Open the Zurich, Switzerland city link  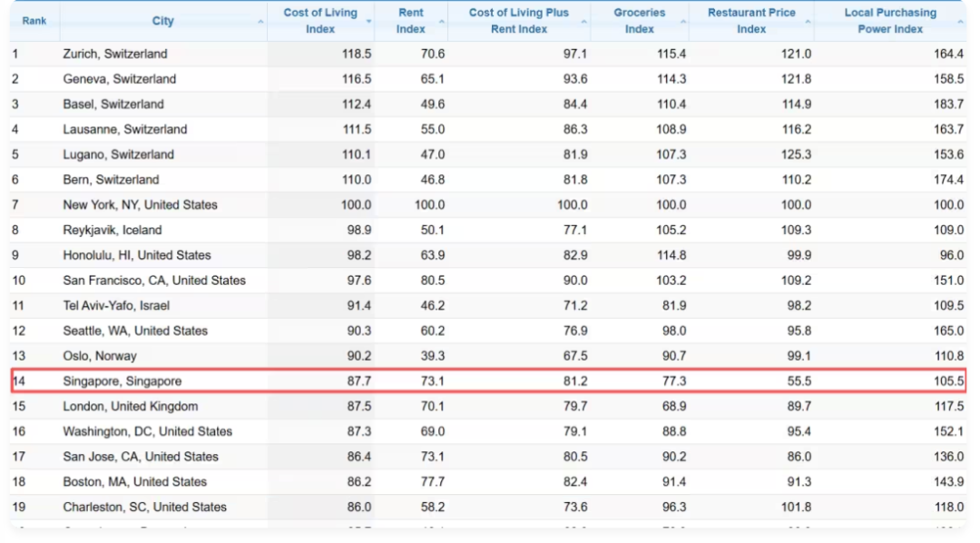tap(115, 54)
